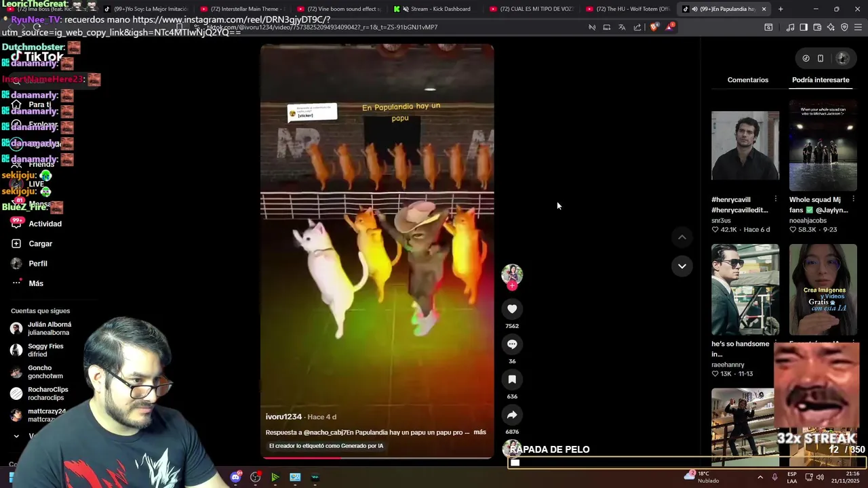This screenshot has width=868, height=488.
Task: Click share page icon in address bar
Action: click(637, 27)
